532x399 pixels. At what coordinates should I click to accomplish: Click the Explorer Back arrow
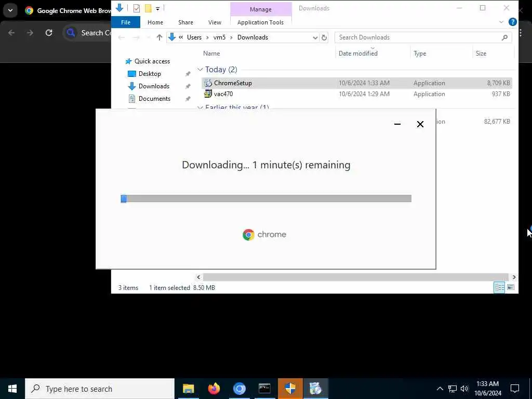[121, 37]
